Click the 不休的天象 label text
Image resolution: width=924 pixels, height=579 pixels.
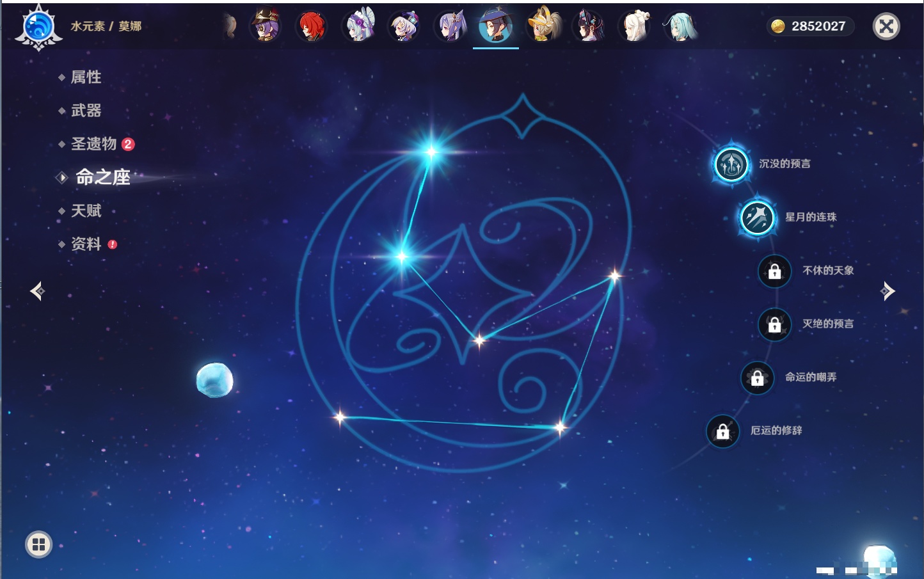click(x=828, y=270)
